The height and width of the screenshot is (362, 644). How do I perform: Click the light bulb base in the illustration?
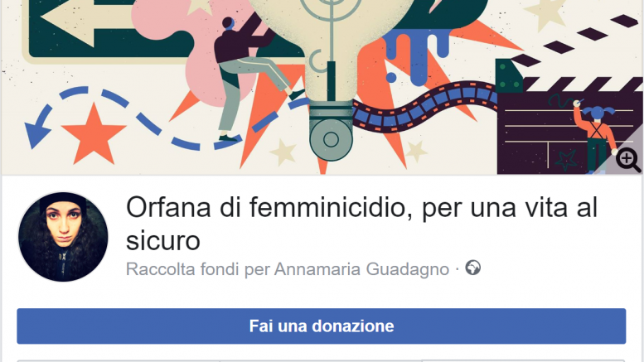pos(331,131)
